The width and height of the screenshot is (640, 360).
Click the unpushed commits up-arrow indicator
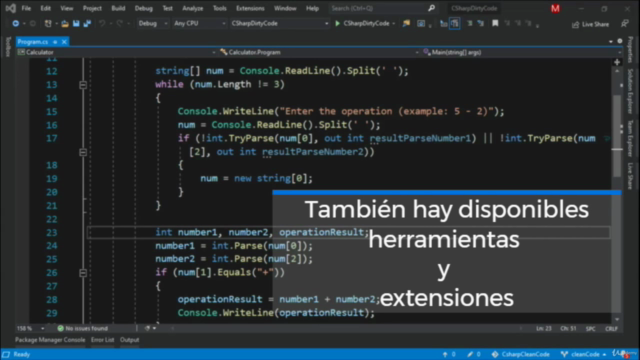point(449,354)
